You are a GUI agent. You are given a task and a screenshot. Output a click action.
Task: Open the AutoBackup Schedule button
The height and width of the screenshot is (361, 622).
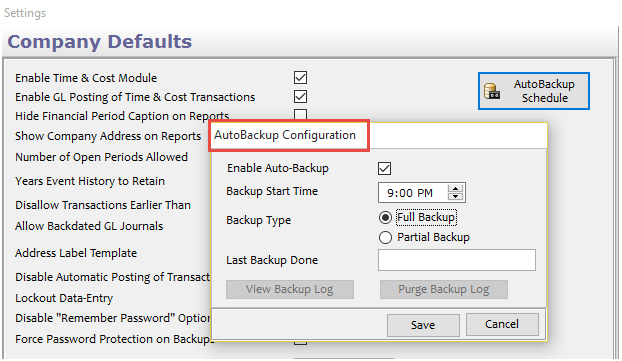tap(534, 91)
